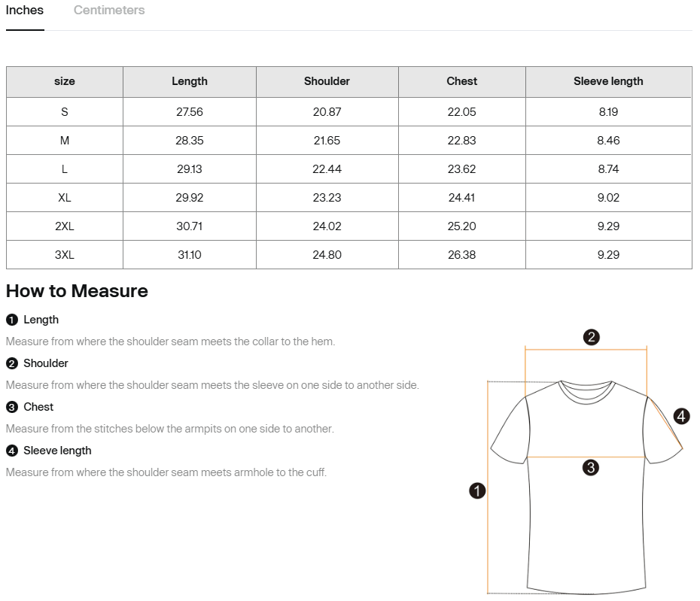Click the bullet 3 icon beside Chest
Image resolution: width=700 pixels, height=601 pixels.
click(x=12, y=407)
